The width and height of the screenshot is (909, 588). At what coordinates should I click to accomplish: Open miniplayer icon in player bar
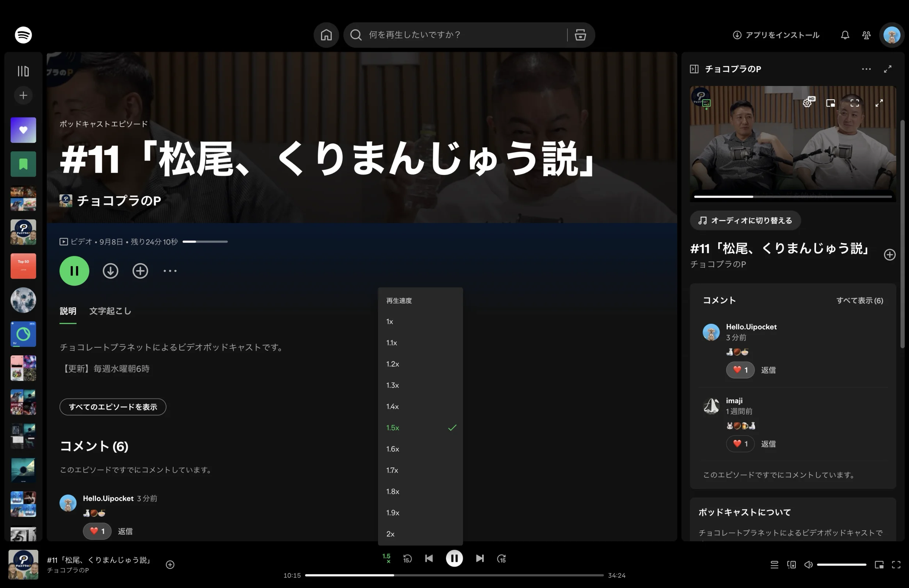tap(879, 564)
